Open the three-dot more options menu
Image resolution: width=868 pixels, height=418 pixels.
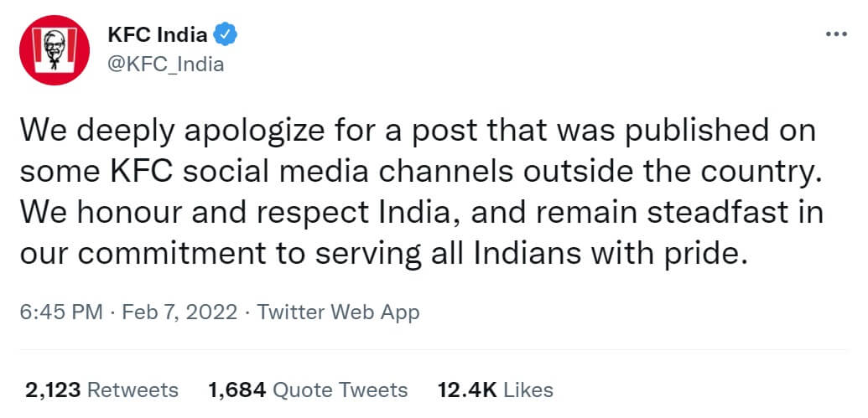837,34
